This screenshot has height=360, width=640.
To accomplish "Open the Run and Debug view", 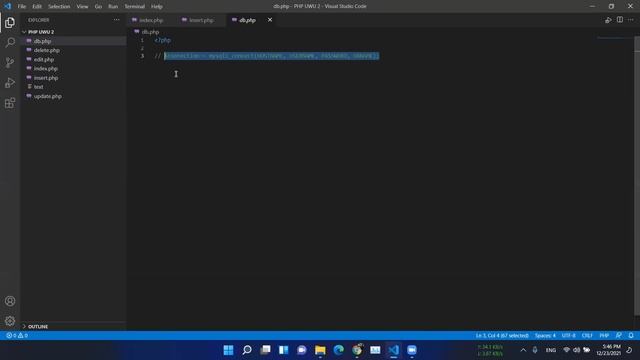I will click(10, 82).
